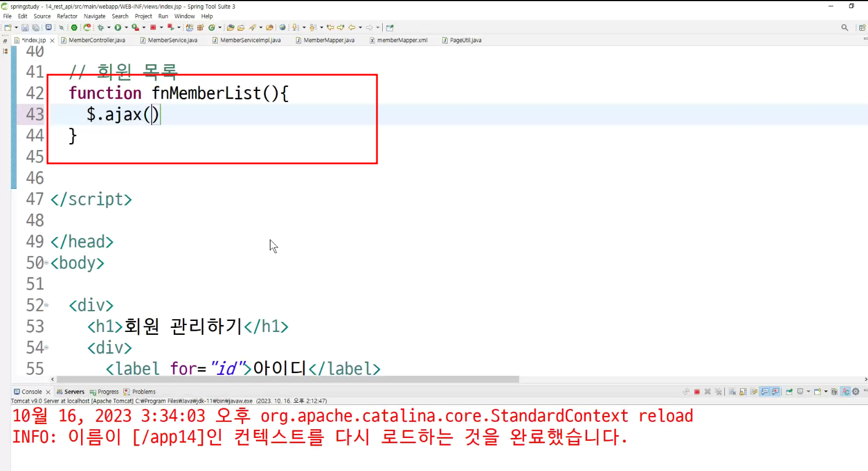Open the Refactor menu
868x471 pixels.
pyautogui.click(x=67, y=16)
